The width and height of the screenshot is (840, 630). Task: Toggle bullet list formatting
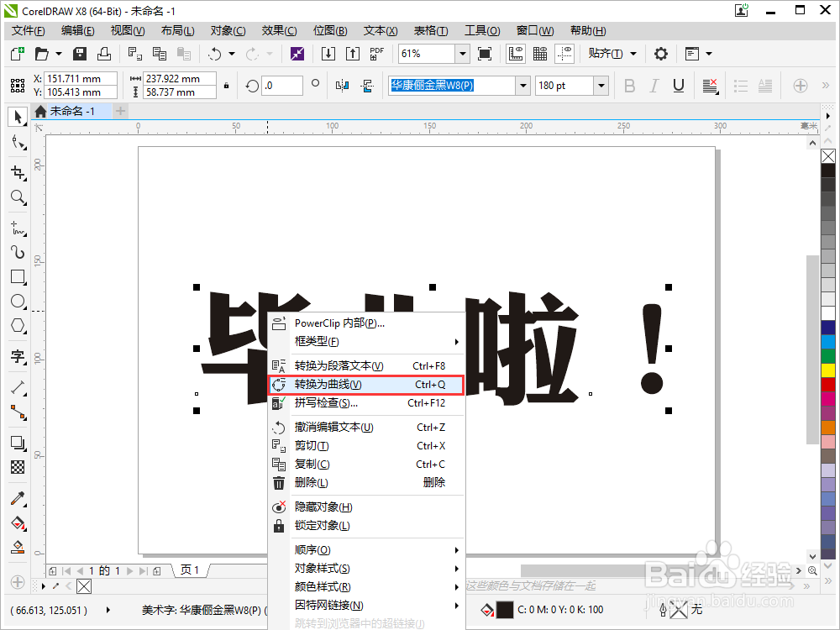click(x=741, y=86)
